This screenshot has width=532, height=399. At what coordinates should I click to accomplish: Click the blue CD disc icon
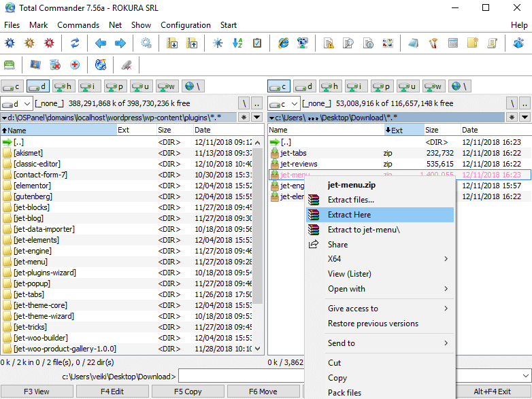[x=101, y=65]
